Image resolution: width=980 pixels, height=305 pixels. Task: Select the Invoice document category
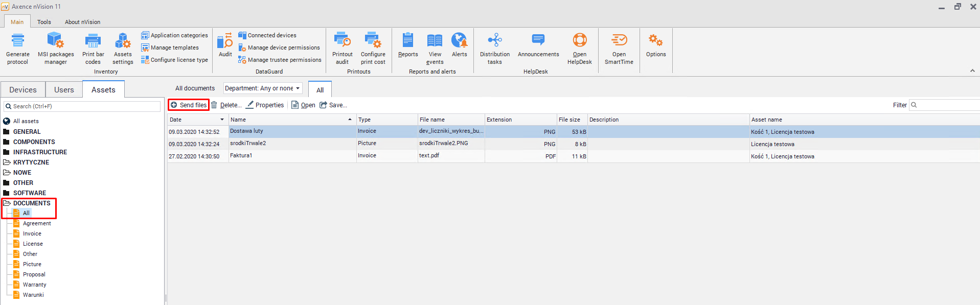pos(32,233)
